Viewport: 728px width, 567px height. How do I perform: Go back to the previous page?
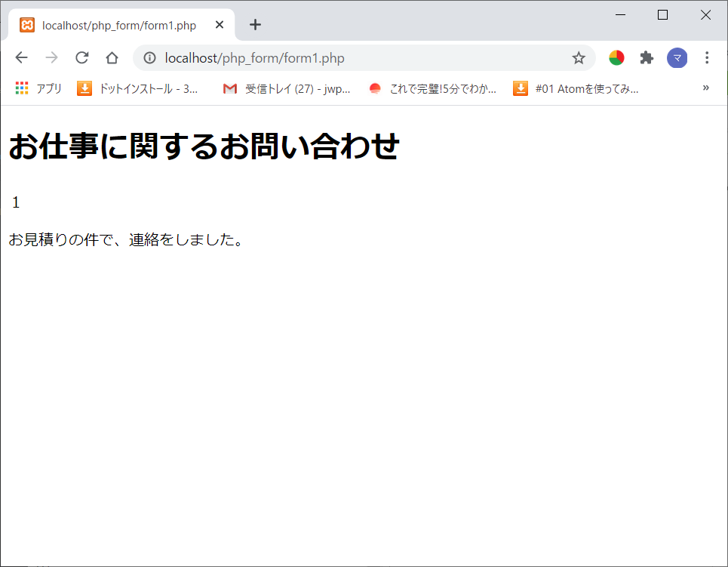[21, 57]
